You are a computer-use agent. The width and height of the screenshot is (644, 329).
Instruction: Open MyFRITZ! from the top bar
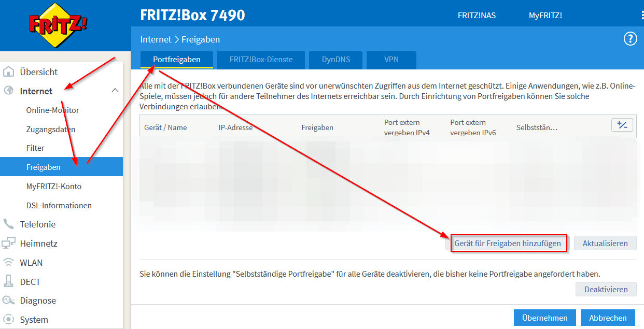(545, 15)
